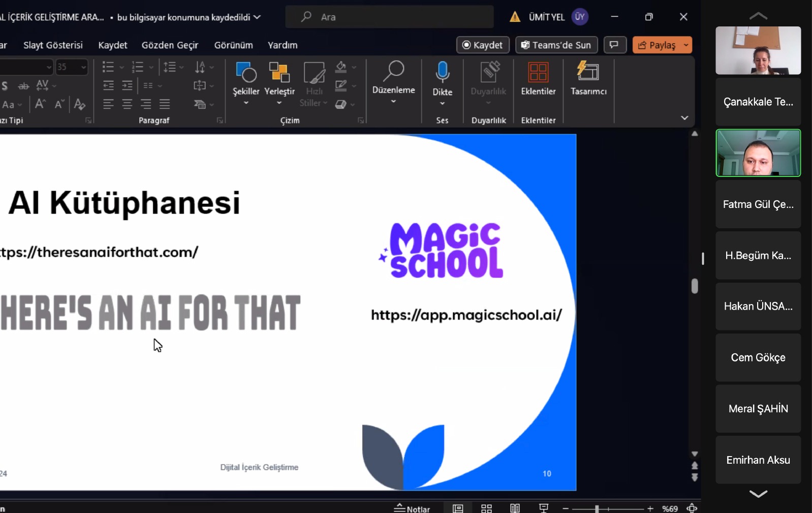This screenshot has width=812, height=513.
Task: Open the Kaydet ribbon tab
Action: pyautogui.click(x=113, y=45)
